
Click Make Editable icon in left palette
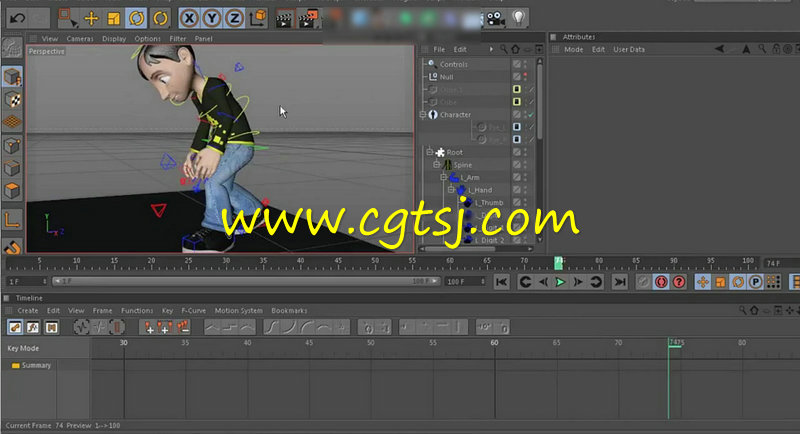click(12, 48)
